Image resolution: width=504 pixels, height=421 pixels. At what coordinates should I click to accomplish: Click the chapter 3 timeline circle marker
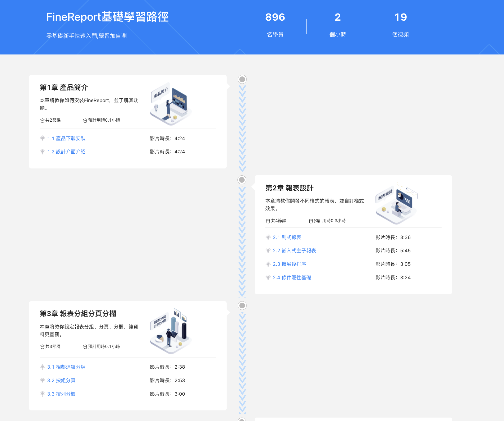[x=242, y=306]
